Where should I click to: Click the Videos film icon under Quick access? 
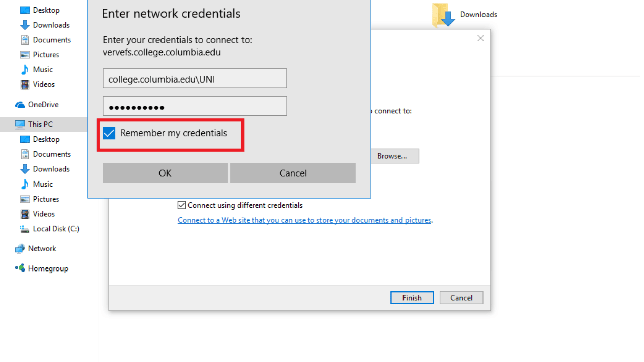coord(25,84)
